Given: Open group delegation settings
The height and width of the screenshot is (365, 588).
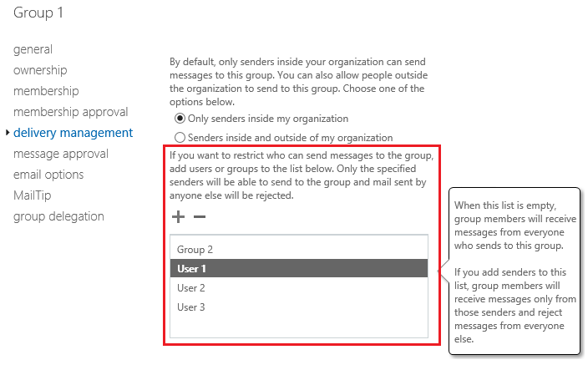Looking at the screenshot, I should pos(58,216).
